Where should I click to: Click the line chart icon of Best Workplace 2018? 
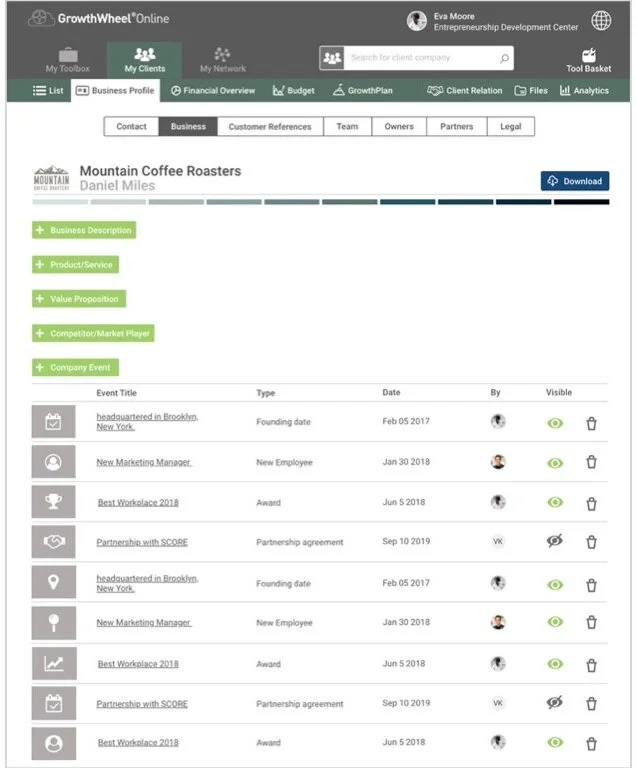(x=54, y=663)
